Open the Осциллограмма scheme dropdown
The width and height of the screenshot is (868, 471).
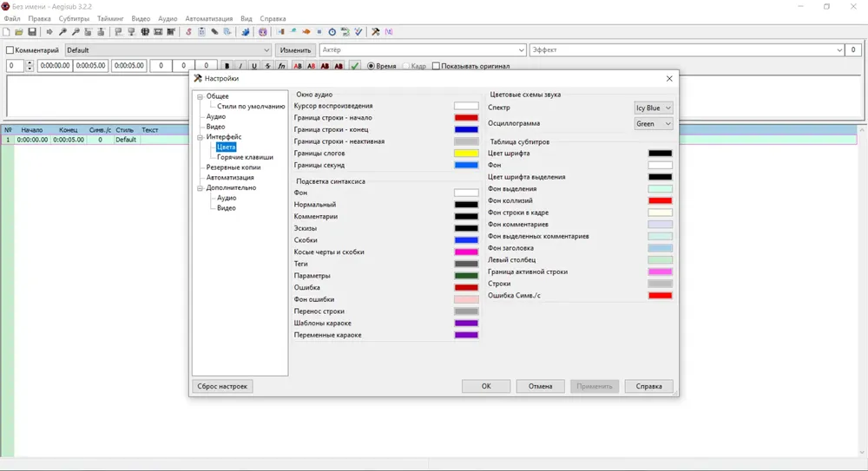click(x=654, y=124)
